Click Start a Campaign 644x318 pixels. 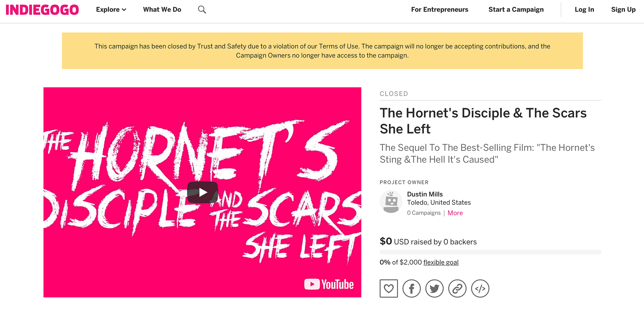pos(516,10)
